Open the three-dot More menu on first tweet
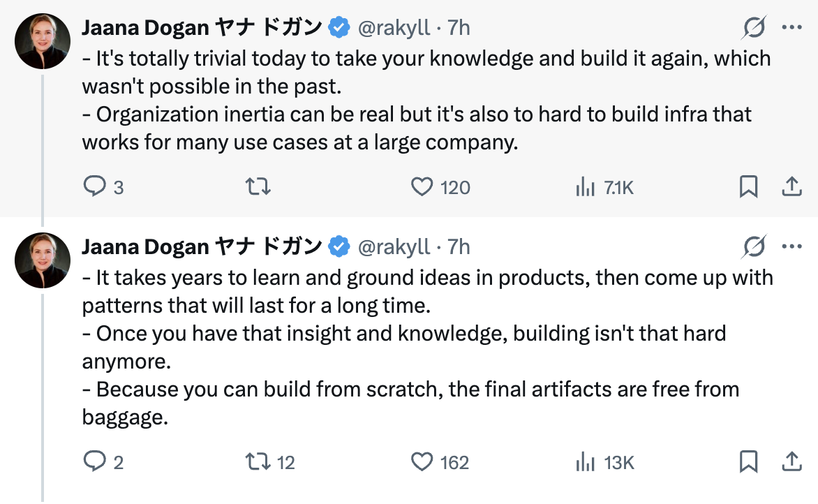The image size is (818, 504). click(x=792, y=28)
